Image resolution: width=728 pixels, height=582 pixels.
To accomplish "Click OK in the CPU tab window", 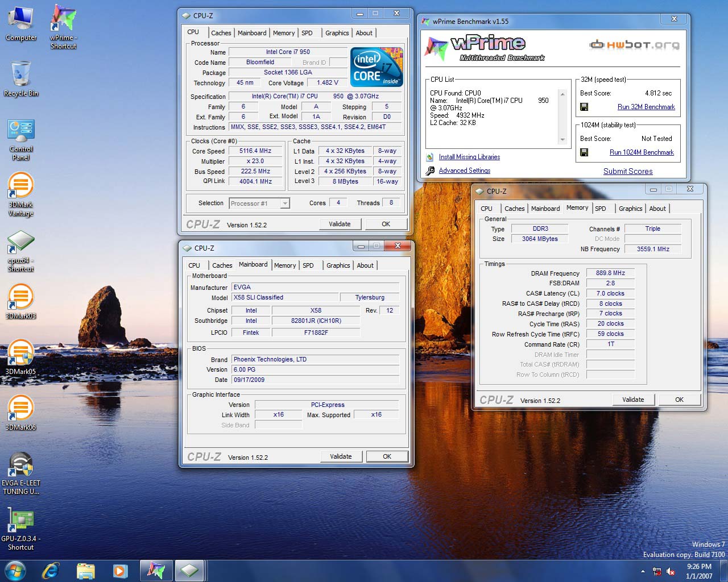I will 386,224.
